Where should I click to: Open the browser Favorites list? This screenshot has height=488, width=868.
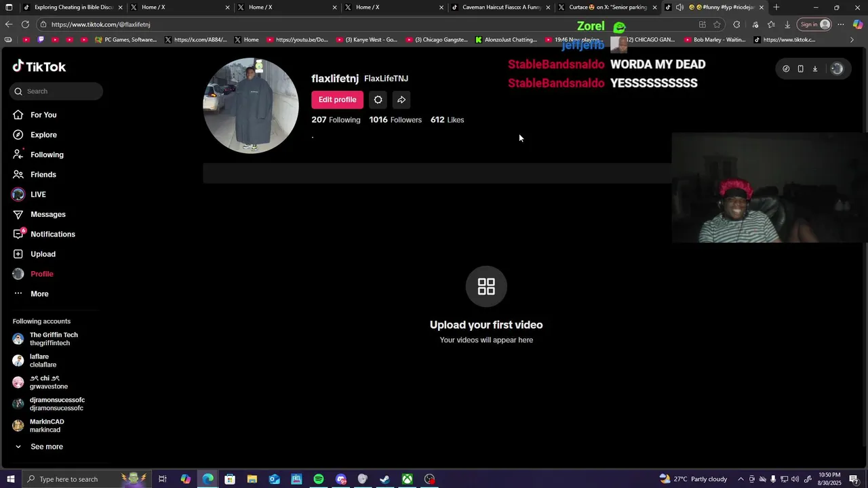click(771, 24)
